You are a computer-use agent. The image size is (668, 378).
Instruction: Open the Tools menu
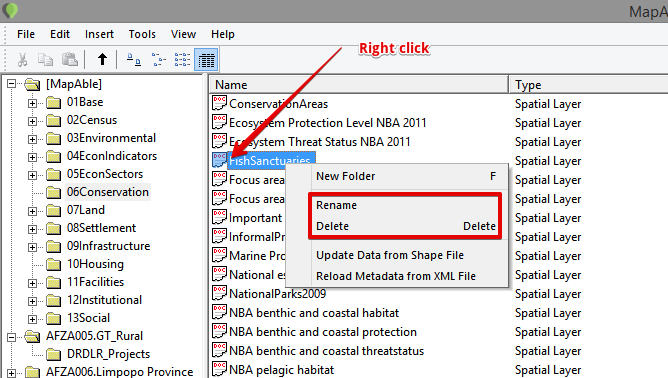(x=142, y=34)
